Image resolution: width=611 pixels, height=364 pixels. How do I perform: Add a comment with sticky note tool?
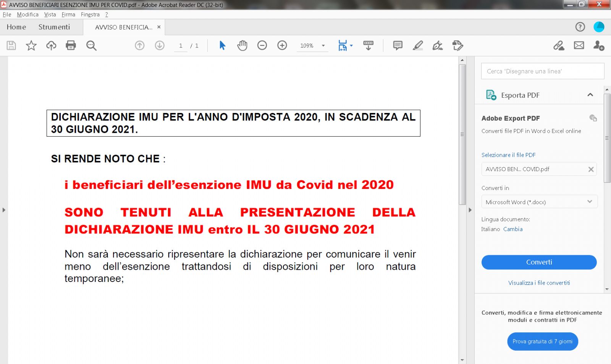click(x=398, y=45)
